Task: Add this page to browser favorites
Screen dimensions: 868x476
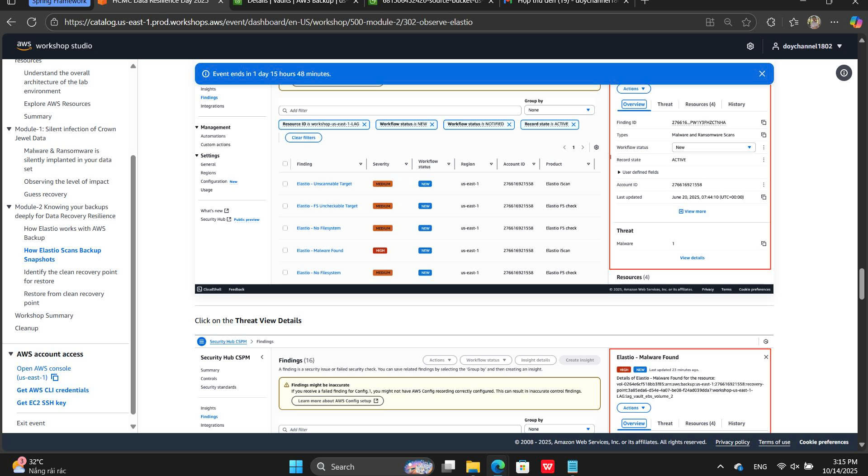Action: coord(746,22)
